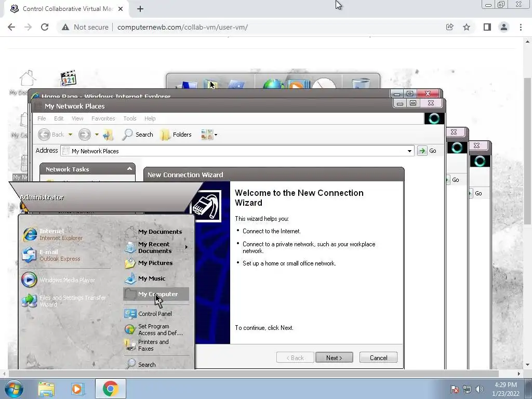Click the Forward toolbar arrow
Screen dimensions: 532x399
tap(85, 135)
